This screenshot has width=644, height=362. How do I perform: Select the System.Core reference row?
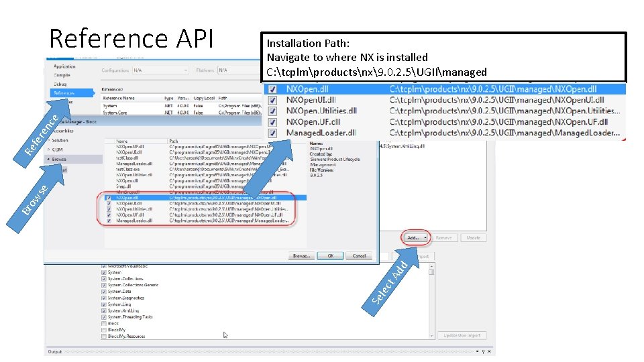182,113
